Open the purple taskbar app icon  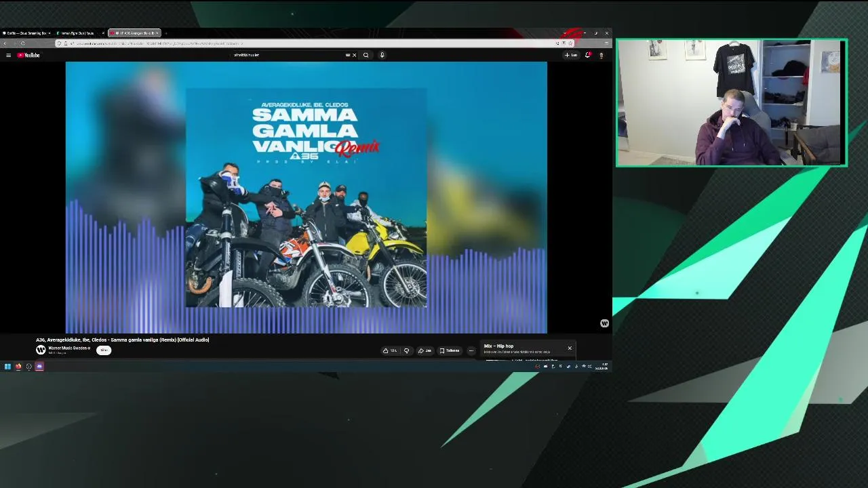point(39,367)
